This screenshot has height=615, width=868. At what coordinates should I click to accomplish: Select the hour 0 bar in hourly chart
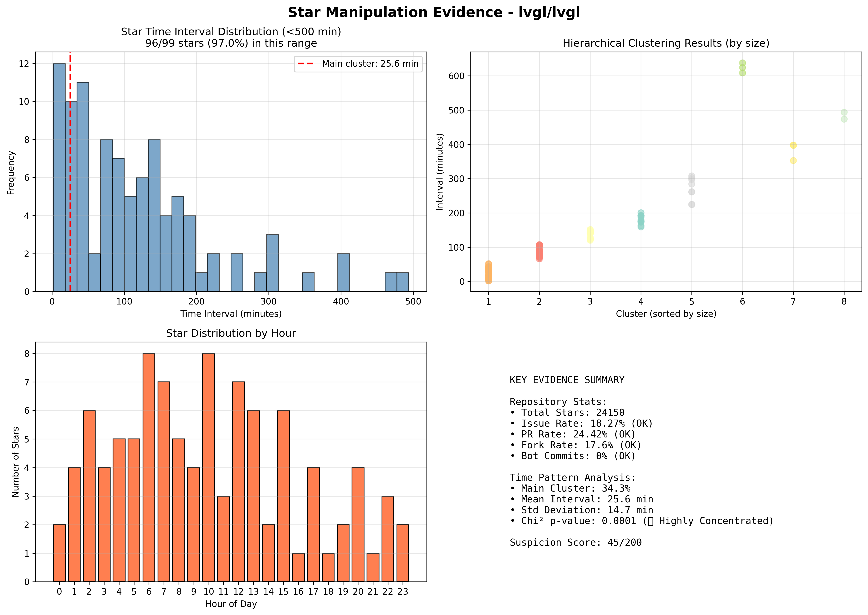tap(59, 553)
